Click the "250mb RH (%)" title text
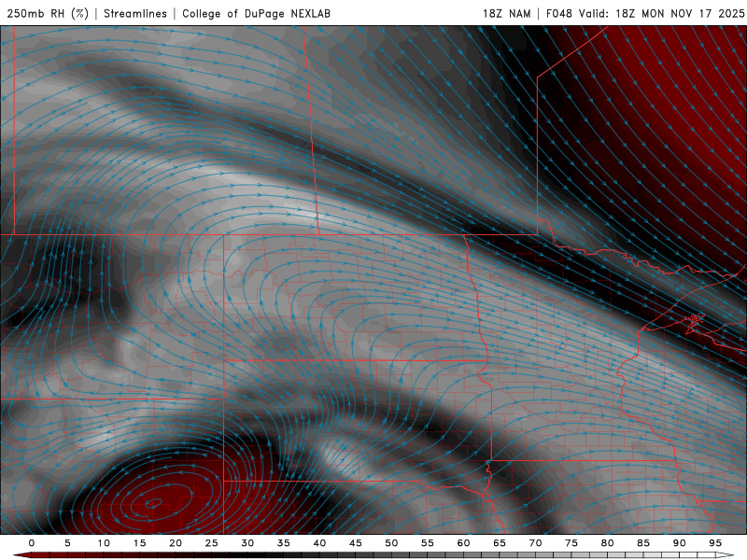This screenshot has width=747, height=560. (x=48, y=13)
